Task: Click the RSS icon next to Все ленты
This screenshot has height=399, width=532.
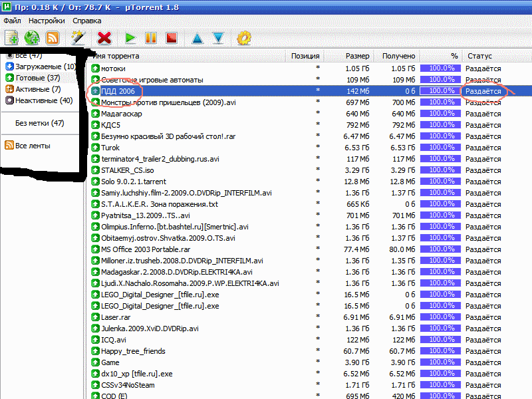Action: 9,145
